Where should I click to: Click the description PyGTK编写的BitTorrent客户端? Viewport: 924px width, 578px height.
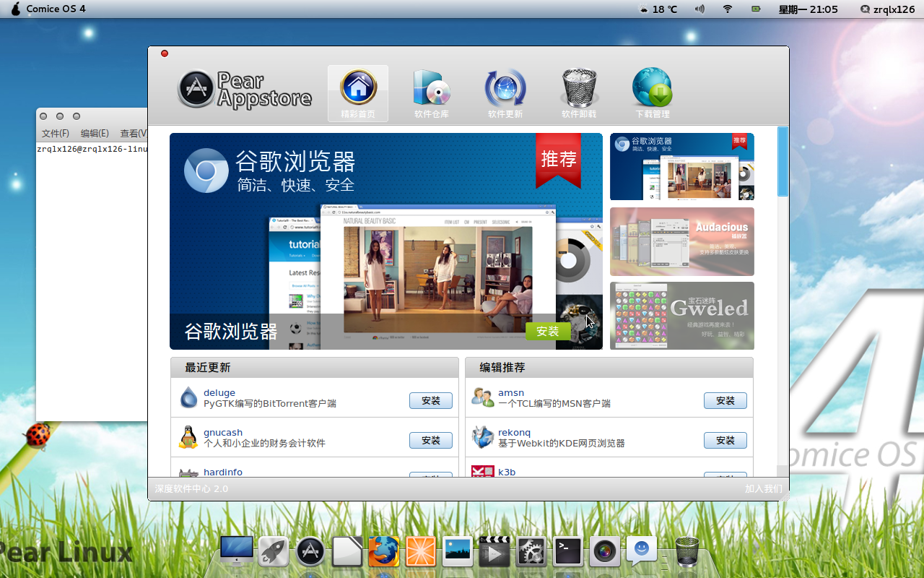(270, 404)
